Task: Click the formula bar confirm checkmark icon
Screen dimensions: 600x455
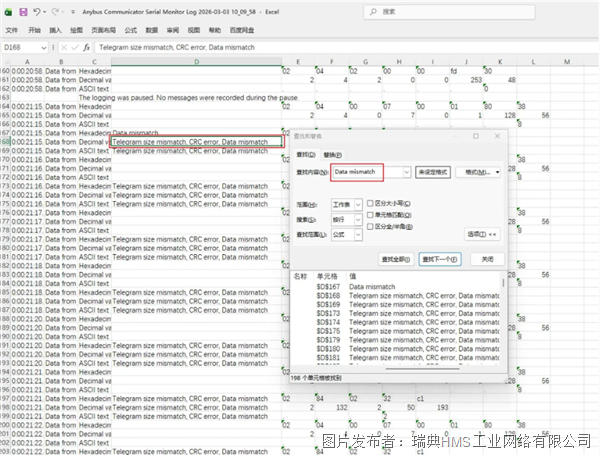Action: (75, 47)
